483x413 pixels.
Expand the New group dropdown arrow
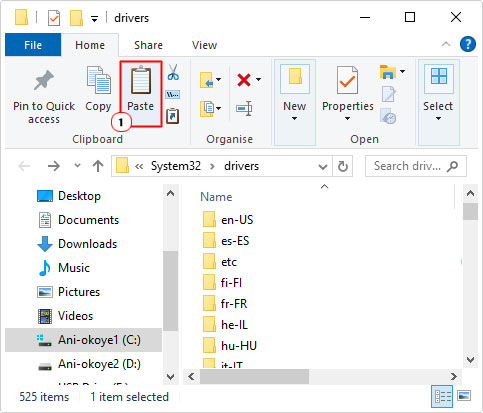pyautogui.click(x=294, y=119)
